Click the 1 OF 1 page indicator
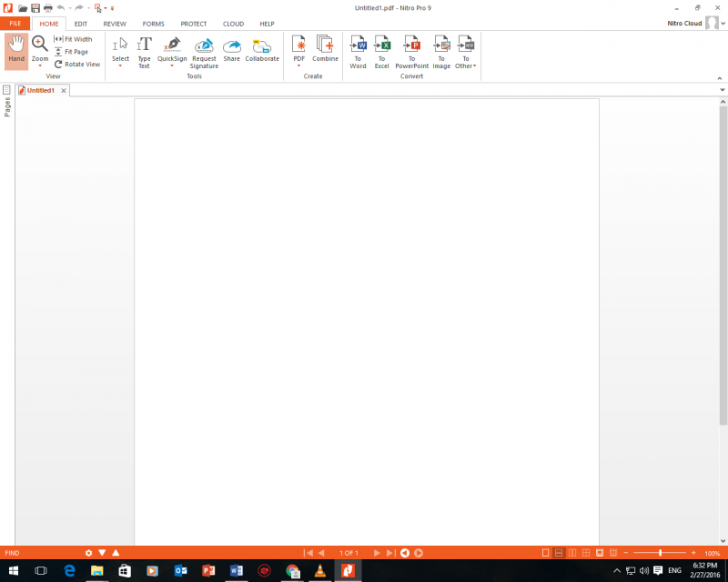728x582 pixels. pyautogui.click(x=349, y=553)
